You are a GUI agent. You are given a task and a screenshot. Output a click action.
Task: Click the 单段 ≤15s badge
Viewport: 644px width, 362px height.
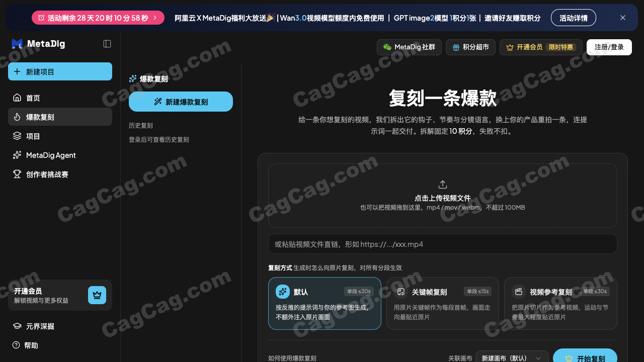tap(477, 291)
